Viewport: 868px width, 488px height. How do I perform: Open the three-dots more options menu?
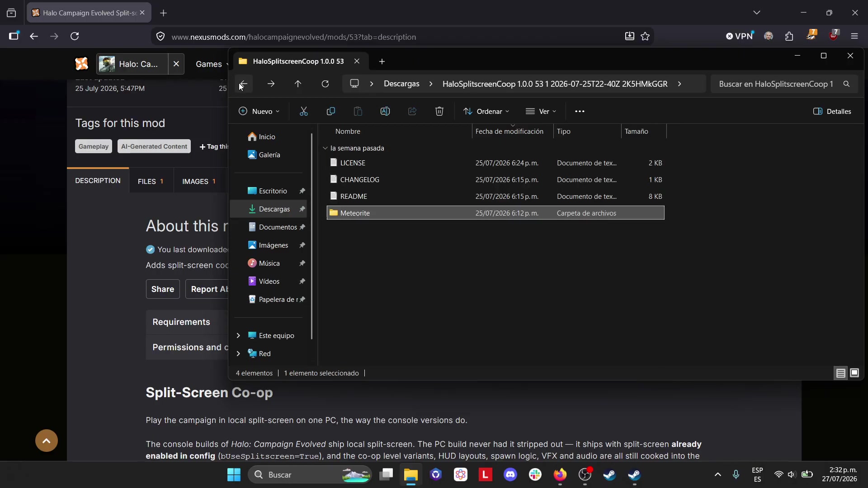580,111
